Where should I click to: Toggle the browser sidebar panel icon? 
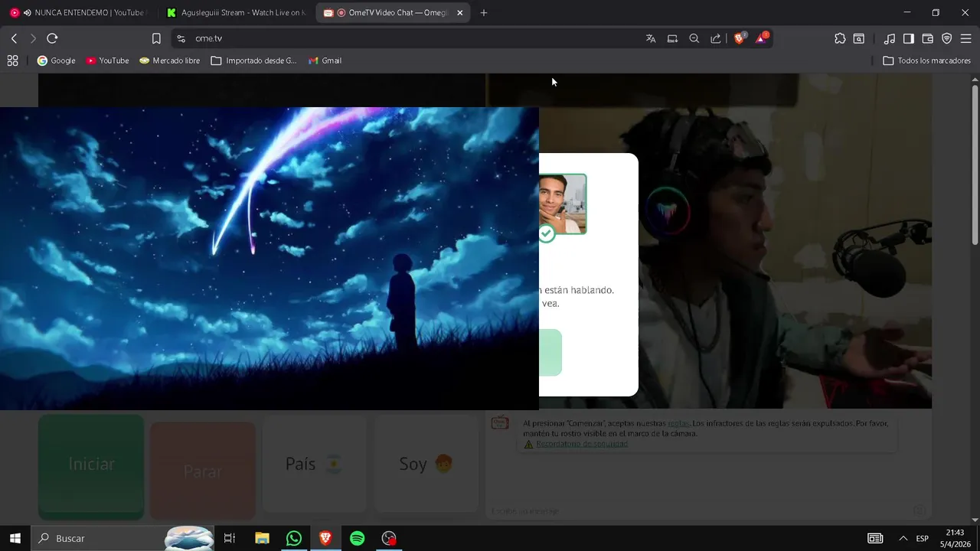coord(909,38)
